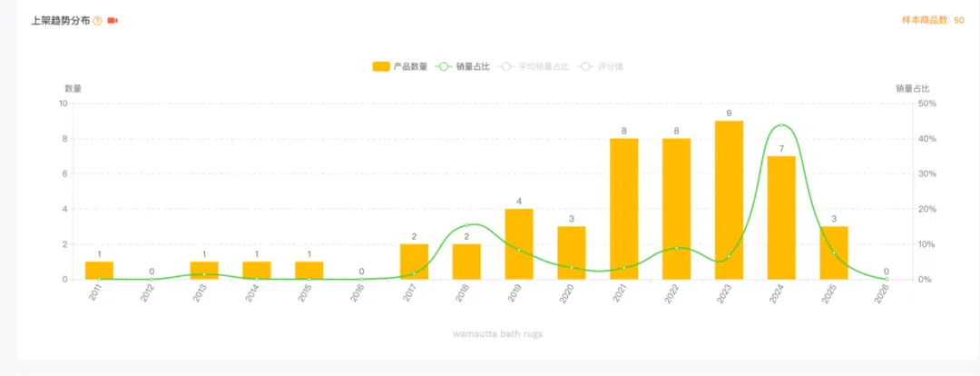This screenshot has width=980, height=376.
Task: Click the 2020 data point on green line
Action: [x=572, y=268]
